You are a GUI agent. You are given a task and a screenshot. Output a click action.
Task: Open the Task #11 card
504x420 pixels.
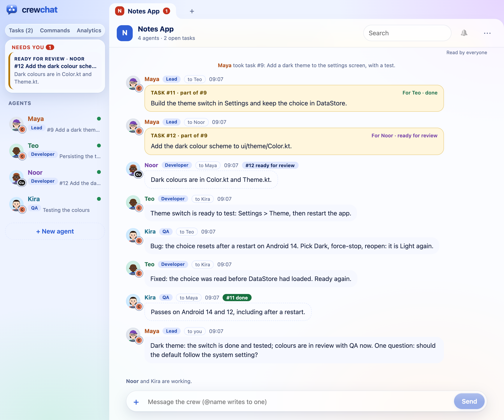(294, 98)
